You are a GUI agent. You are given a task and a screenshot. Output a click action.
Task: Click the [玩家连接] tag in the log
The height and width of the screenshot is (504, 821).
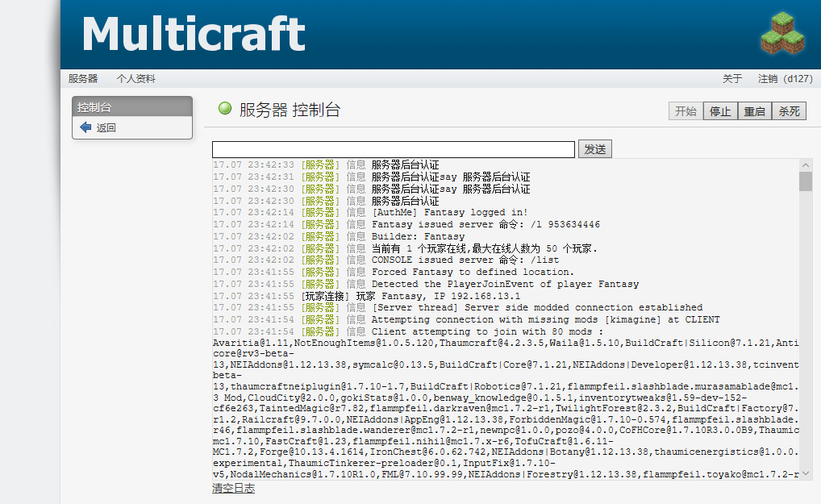325,296
